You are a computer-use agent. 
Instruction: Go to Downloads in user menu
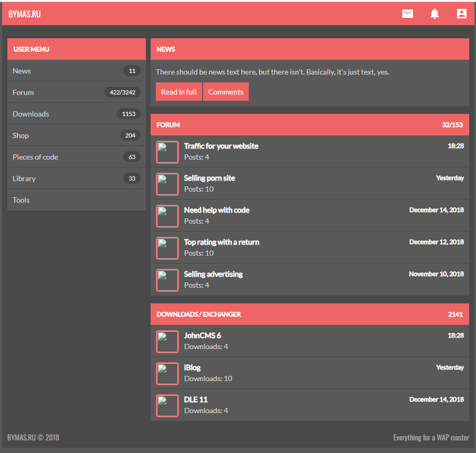point(31,114)
